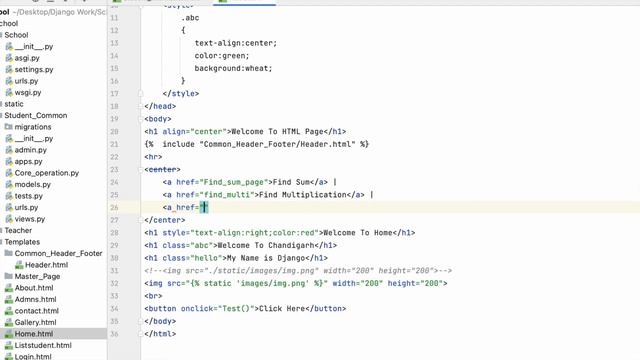Click "Common_Header_Footer/Header.html" include string
Image resolution: width=640 pixels, height=360 pixels.
point(277,144)
